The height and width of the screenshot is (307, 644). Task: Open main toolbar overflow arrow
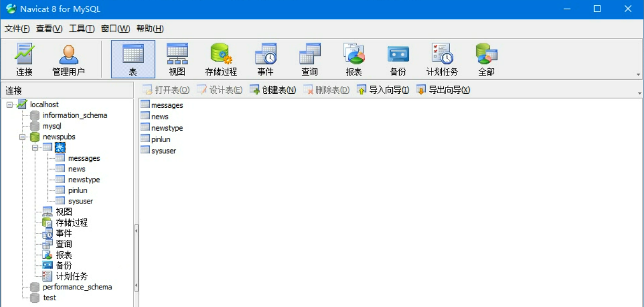[x=639, y=74]
